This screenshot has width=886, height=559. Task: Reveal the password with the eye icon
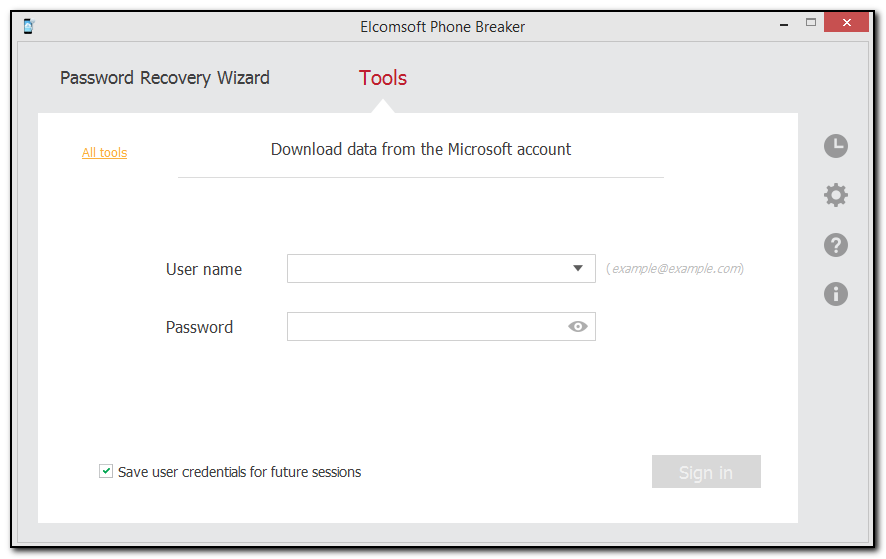pos(577,327)
